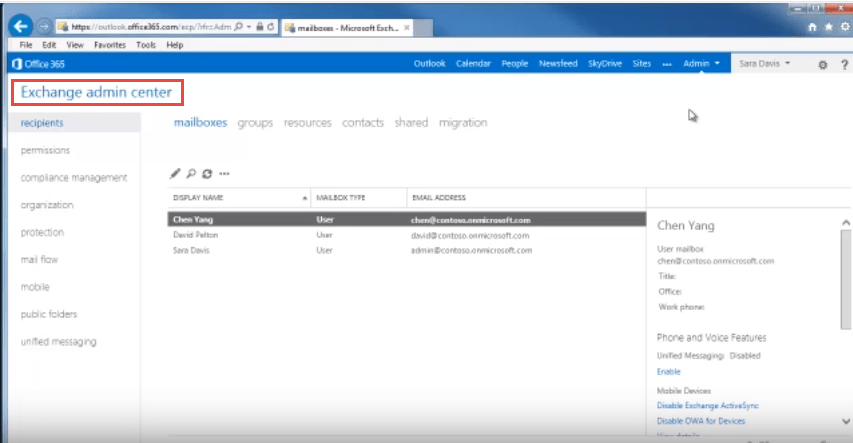Open the File menu
The image size is (853, 443).
pos(26,45)
